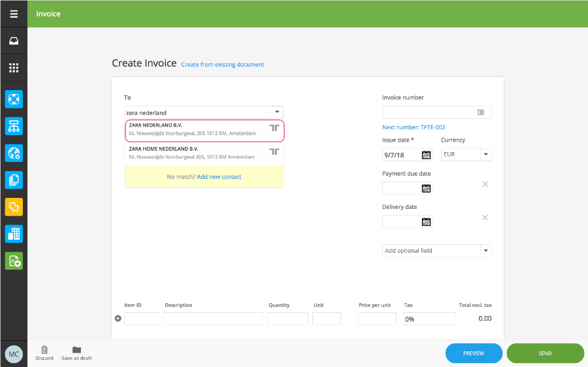The image size is (588, 367).
Task: Open the Currency EUR dropdown
Action: tap(485, 155)
